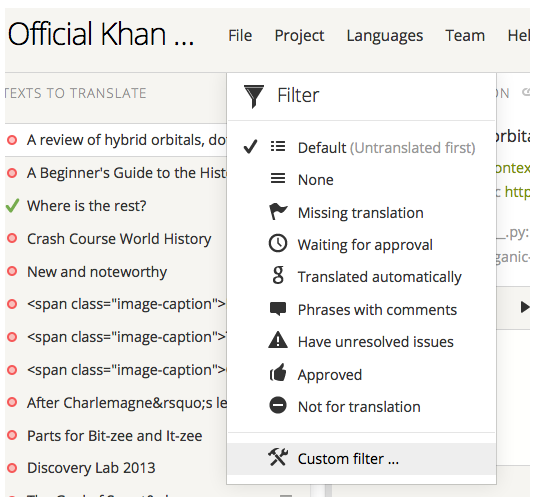Click red dot beside A Beginner's Guide row
This screenshot has width=542, height=503.
pos(12,173)
